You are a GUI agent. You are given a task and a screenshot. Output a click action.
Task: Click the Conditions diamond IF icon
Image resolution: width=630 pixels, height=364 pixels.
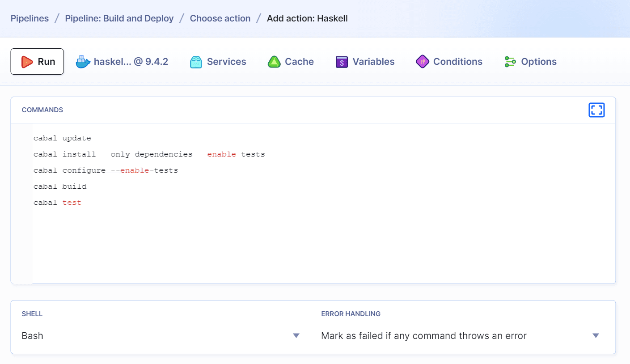click(x=422, y=62)
